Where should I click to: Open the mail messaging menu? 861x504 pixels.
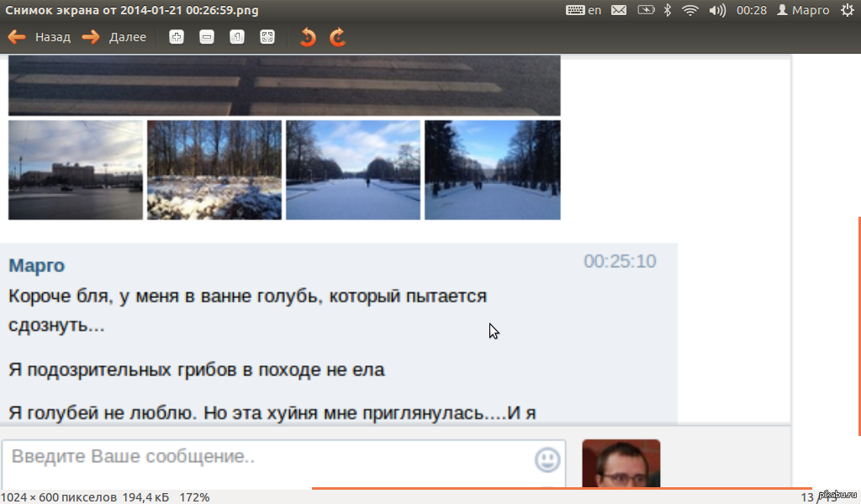tap(619, 10)
